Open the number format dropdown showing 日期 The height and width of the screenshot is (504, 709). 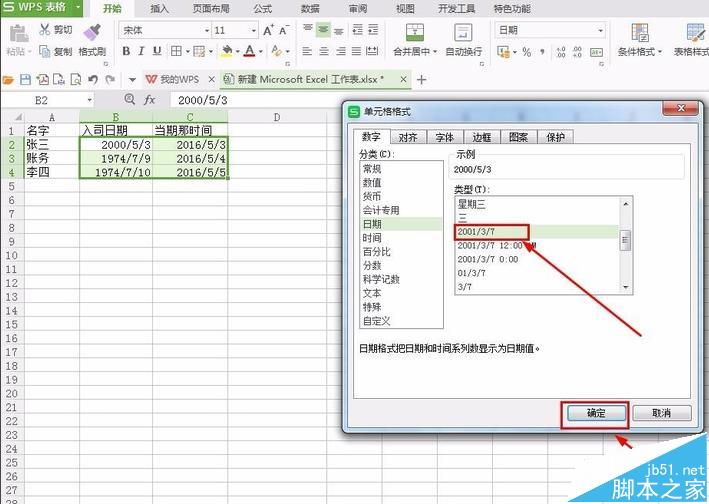[600, 31]
